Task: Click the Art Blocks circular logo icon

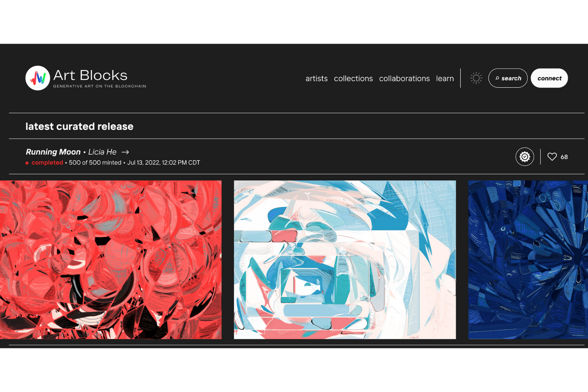Action: click(x=38, y=78)
